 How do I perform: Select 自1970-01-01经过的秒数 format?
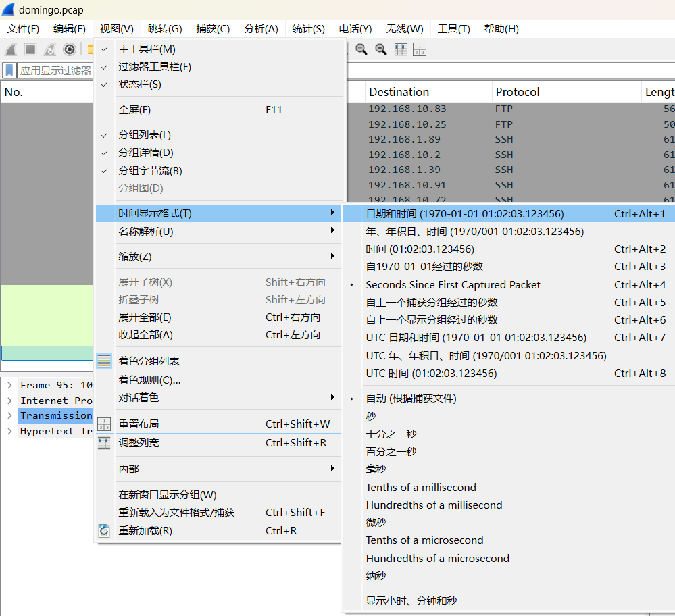pos(509,267)
